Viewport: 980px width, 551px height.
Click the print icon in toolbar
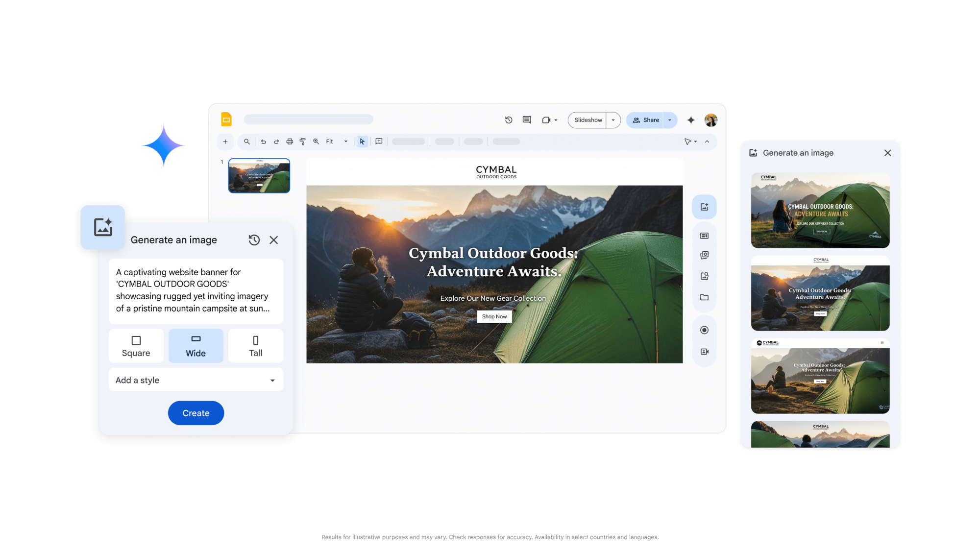(290, 142)
